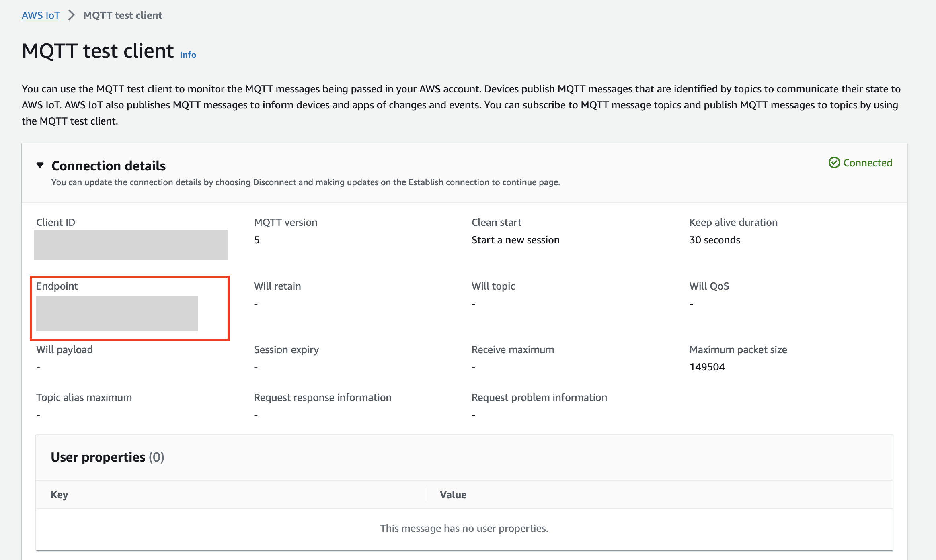
Task: Click the Connected status check icon
Action: [834, 163]
